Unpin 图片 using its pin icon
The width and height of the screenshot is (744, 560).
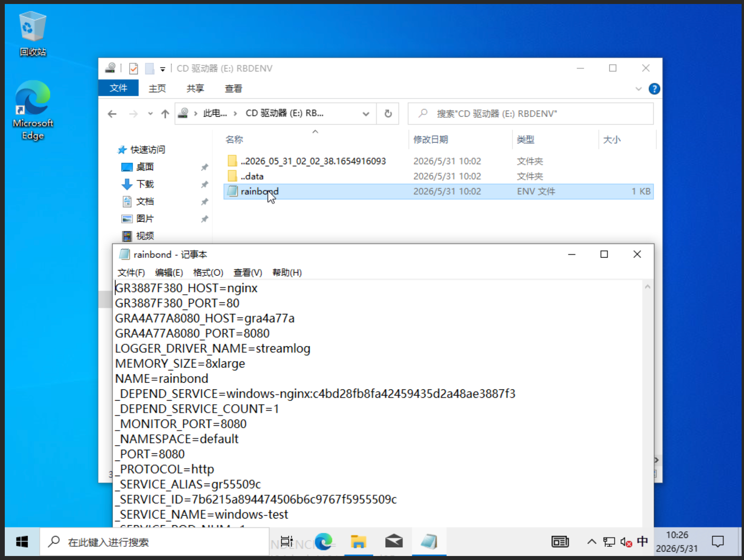[205, 219]
